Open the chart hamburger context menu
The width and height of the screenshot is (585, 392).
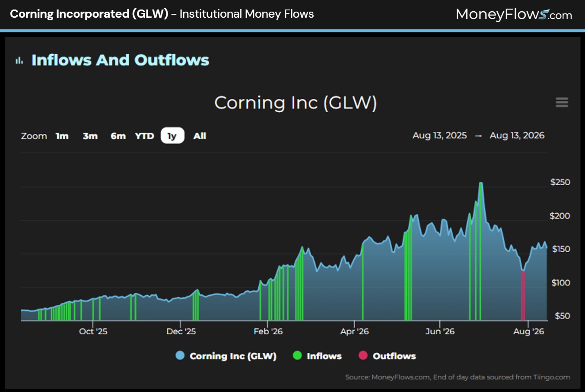[x=562, y=102]
